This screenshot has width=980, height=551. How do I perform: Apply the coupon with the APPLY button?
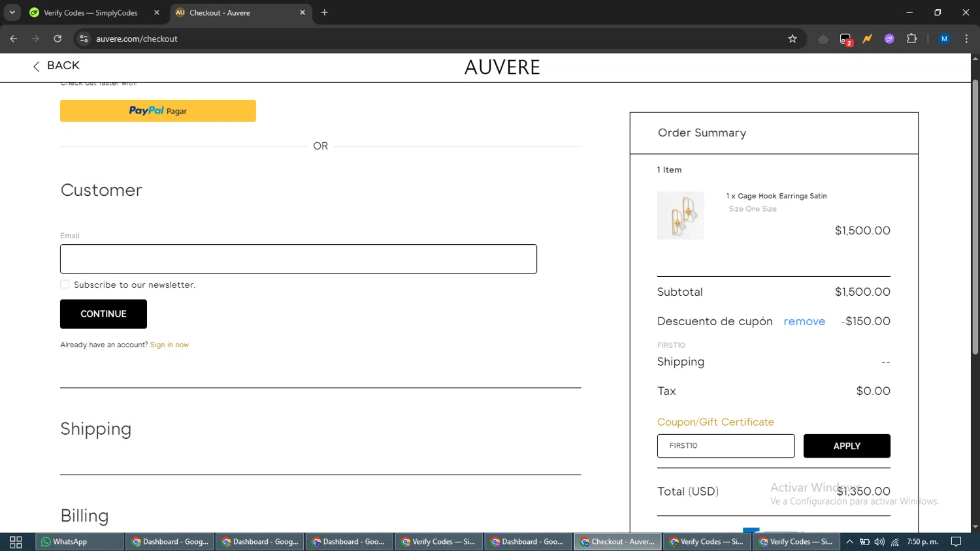847,446
